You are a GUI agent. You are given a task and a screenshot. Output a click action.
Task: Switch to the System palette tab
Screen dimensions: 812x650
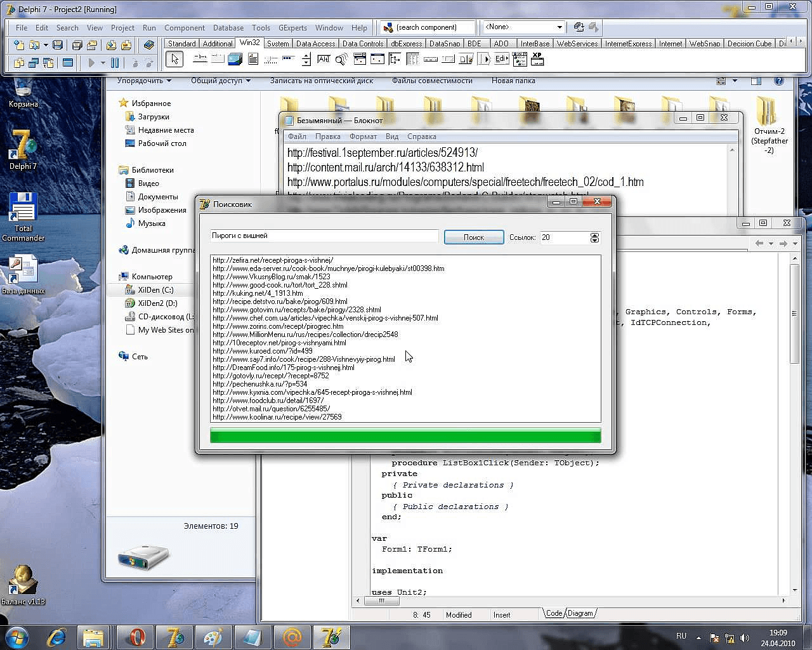(277, 44)
